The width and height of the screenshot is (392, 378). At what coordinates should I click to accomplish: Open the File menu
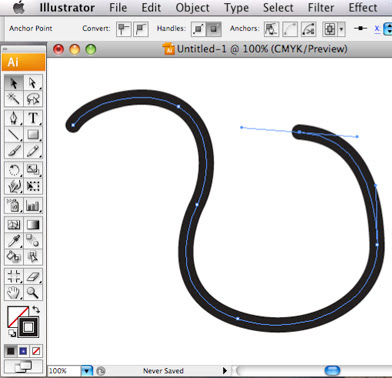pyautogui.click(x=118, y=8)
